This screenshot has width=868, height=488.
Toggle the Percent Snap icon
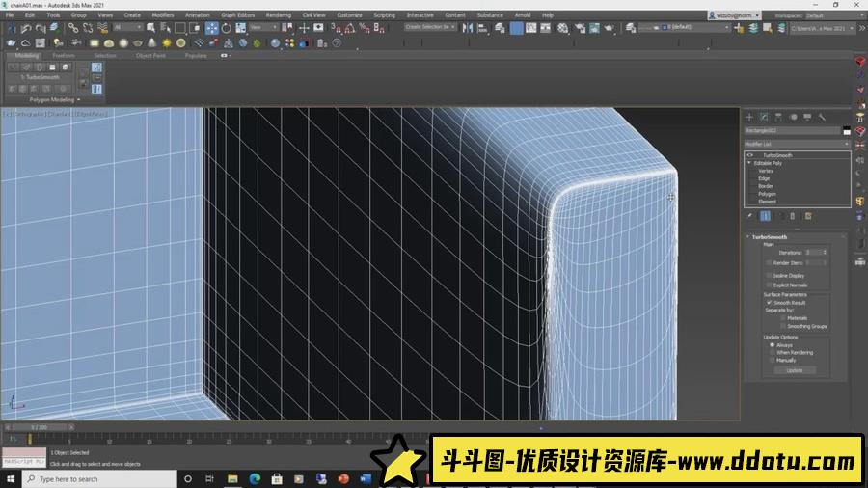tap(365, 28)
